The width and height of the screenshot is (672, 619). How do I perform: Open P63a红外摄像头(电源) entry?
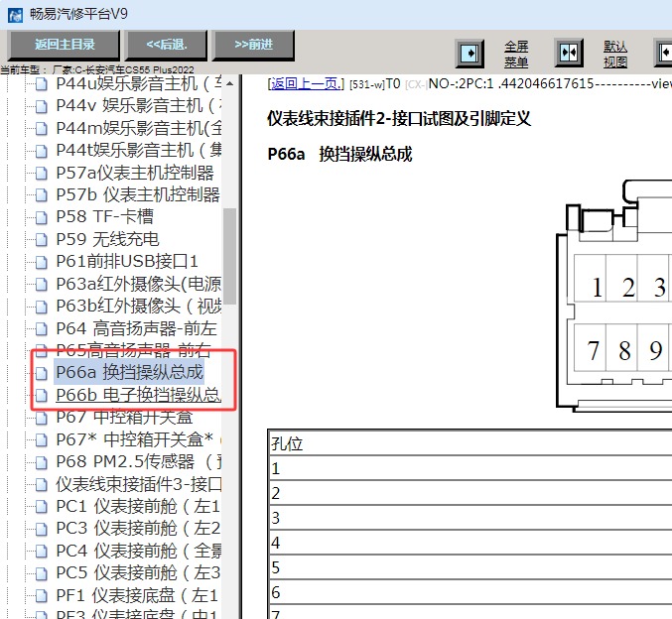pos(138,284)
